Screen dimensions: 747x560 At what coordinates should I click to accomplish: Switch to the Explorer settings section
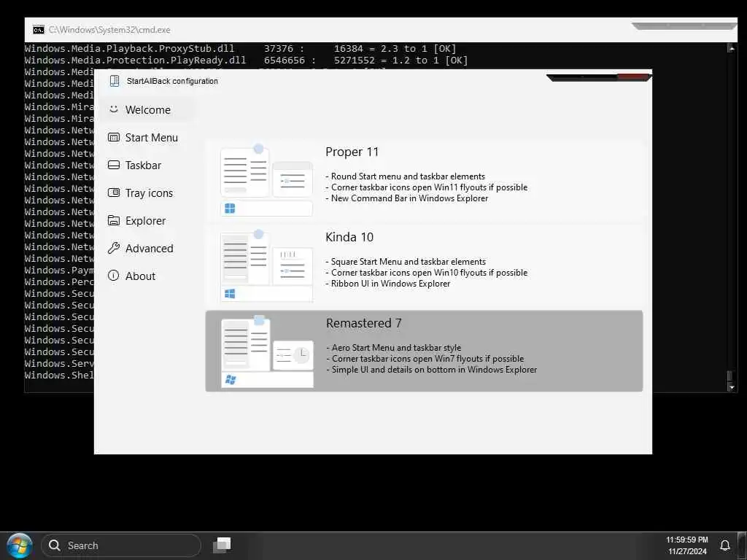pyautogui.click(x=147, y=220)
